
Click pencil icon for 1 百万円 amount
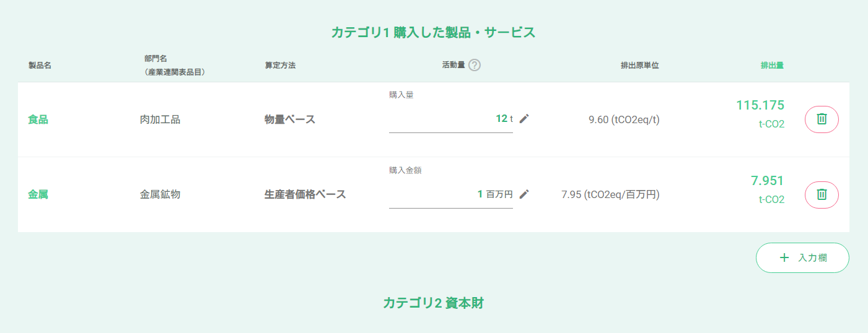click(x=524, y=194)
